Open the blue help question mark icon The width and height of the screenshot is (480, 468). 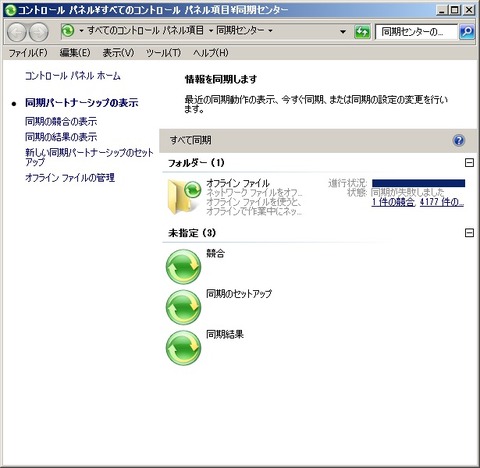tap(459, 140)
